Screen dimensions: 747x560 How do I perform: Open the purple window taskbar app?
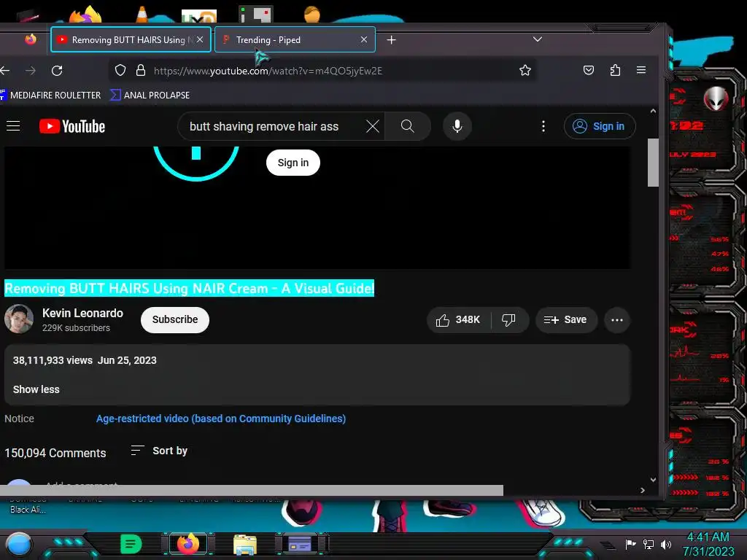tap(300, 544)
